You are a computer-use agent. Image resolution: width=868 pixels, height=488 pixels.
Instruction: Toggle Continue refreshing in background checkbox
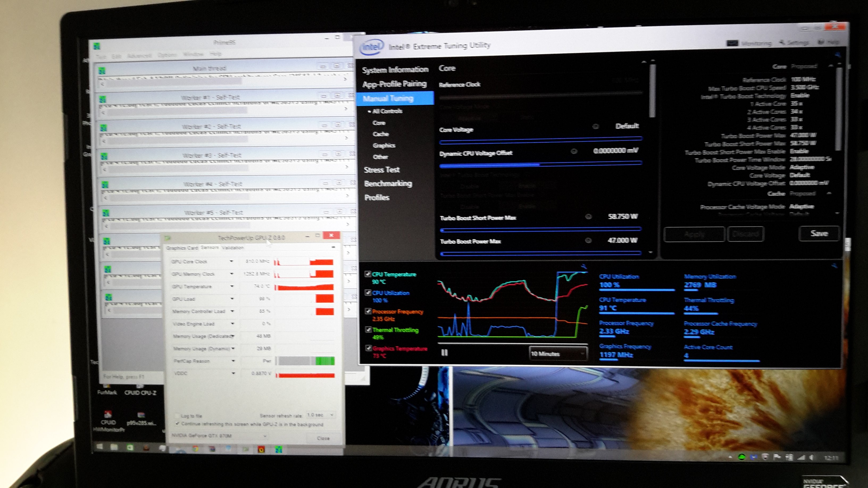(x=178, y=424)
